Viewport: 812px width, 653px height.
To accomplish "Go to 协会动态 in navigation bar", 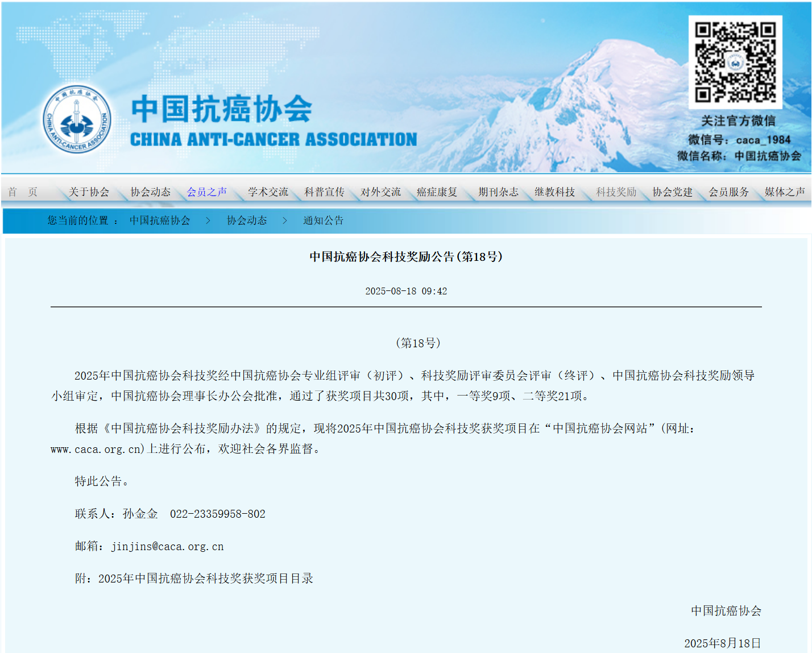I will [x=151, y=192].
